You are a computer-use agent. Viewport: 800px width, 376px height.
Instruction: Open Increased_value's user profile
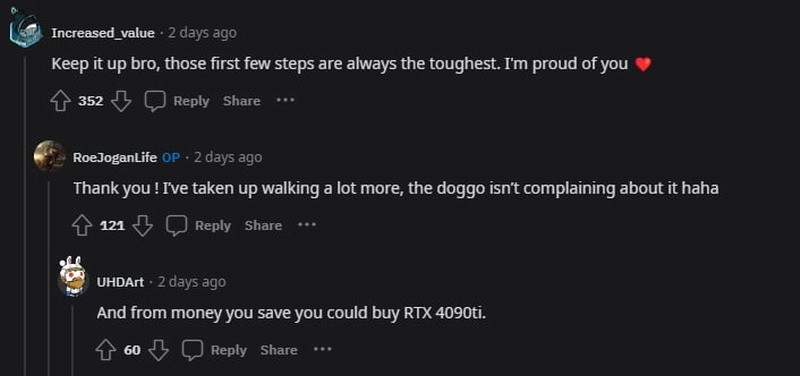click(103, 33)
